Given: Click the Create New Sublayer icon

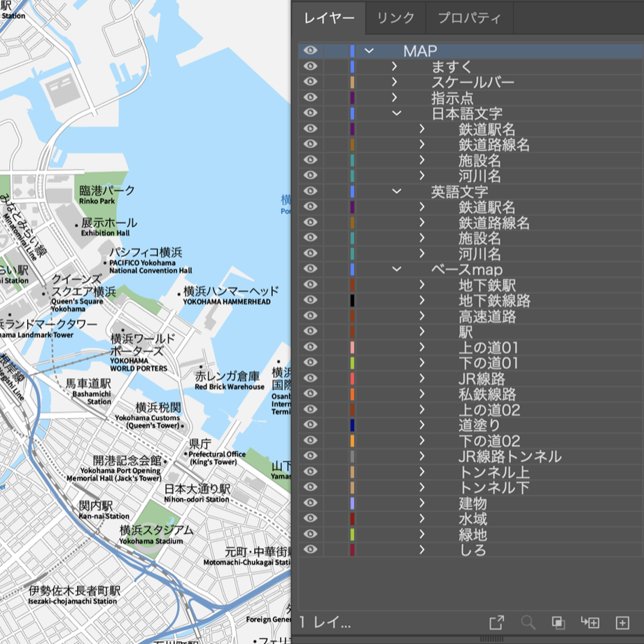Looking at the screenshot, I should pos(590,622).
